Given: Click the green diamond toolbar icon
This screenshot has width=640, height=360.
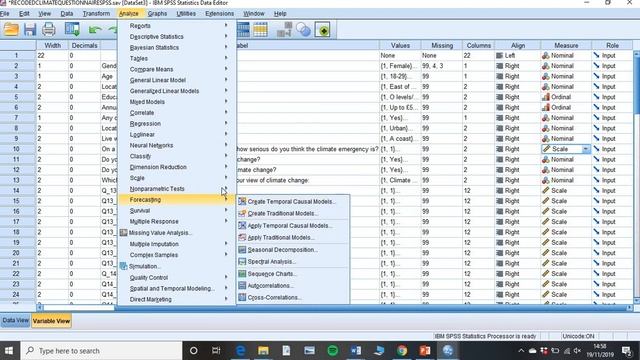Looking at the screenshot, I should [x=322, y=30].
